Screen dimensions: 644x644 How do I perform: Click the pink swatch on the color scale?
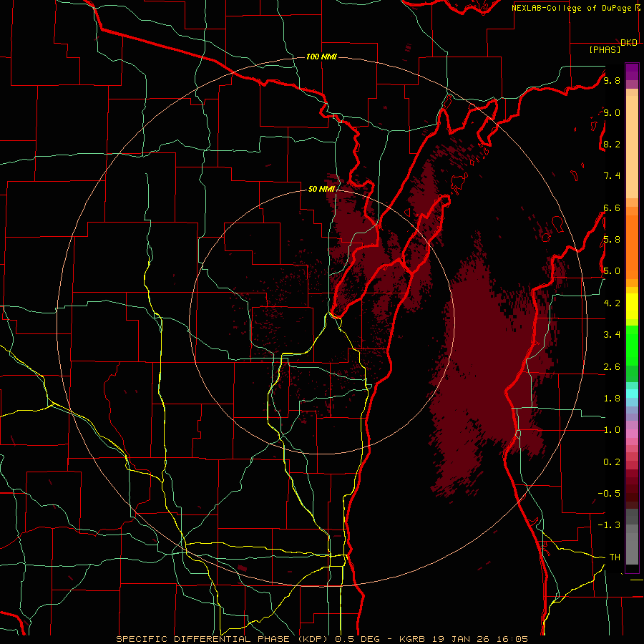coord(632,434)
